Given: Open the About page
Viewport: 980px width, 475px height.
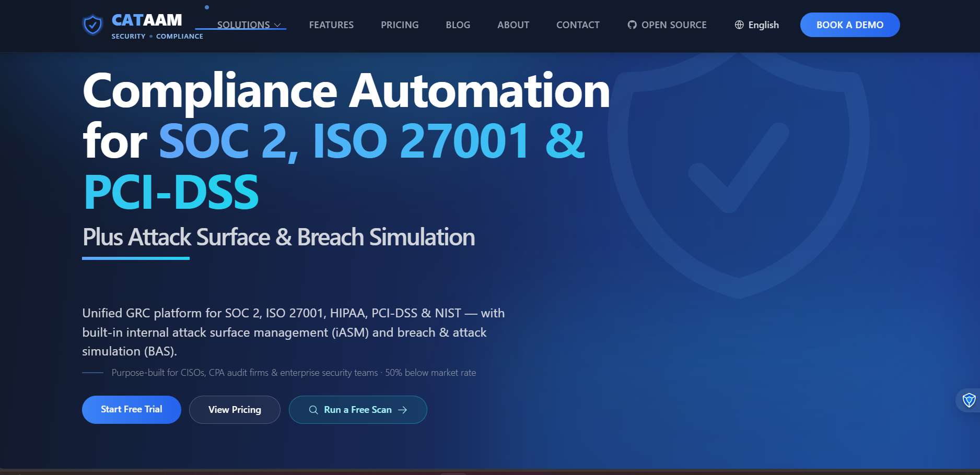Looking at the screenshot, I should tap(513, 25).
